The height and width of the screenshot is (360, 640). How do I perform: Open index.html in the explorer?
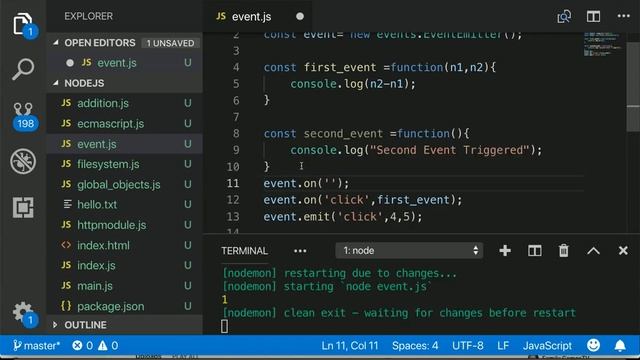[124, 245]
